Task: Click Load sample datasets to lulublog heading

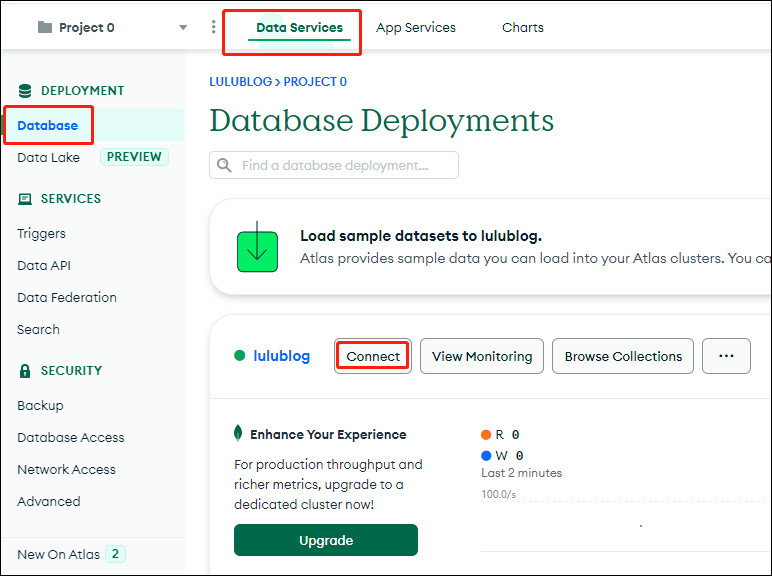Action: point(421,236)
